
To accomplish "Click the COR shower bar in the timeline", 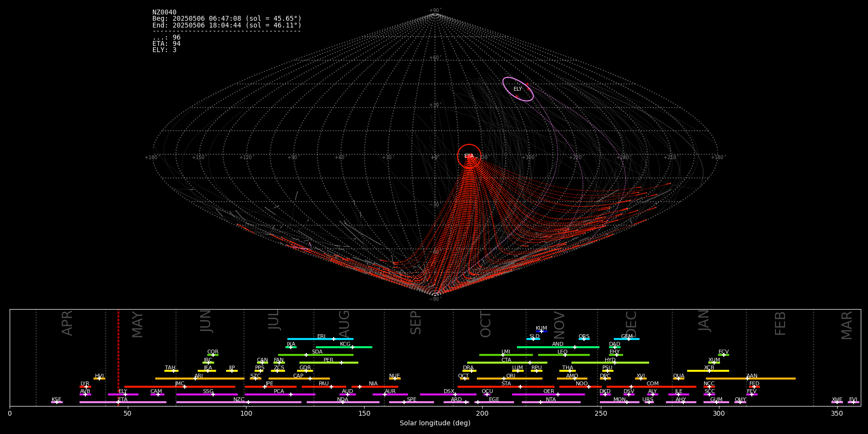I will pos(213,355).
